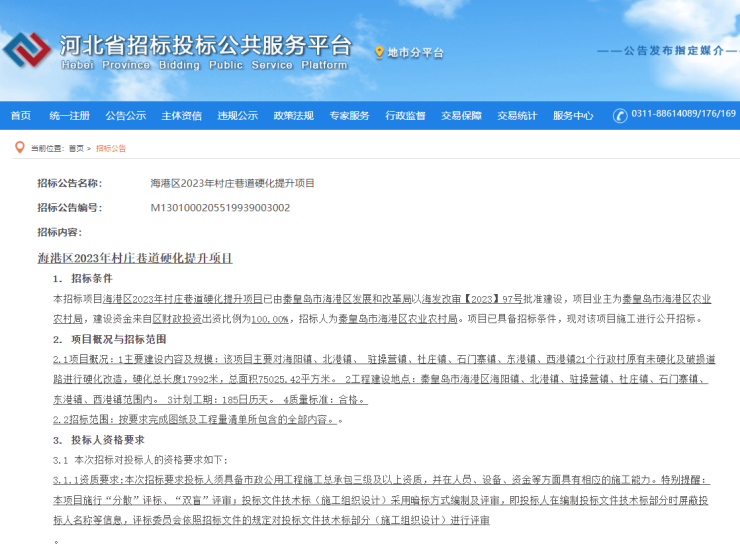Screen dimensions: 740x551
Task: Open 主体资信 navigation item
Action: pos(181,115)
